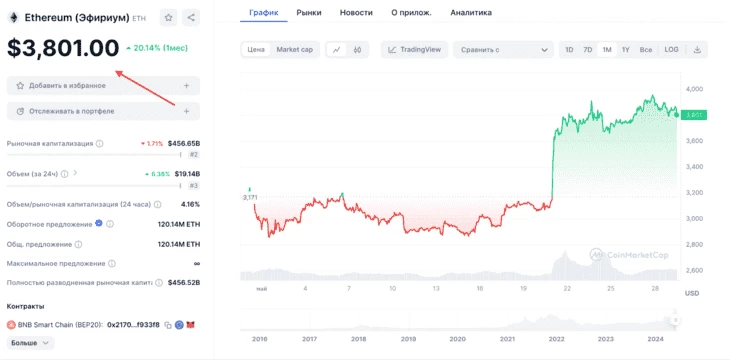Screen dimensions: 730x360
Task: Click the blue wallet icon after contract address
Action: [179, 325]
